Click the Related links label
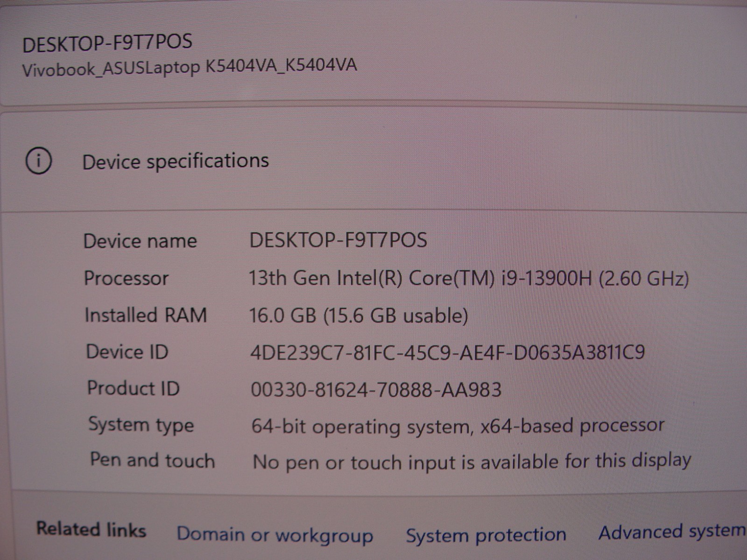 (x=92, y=530)
